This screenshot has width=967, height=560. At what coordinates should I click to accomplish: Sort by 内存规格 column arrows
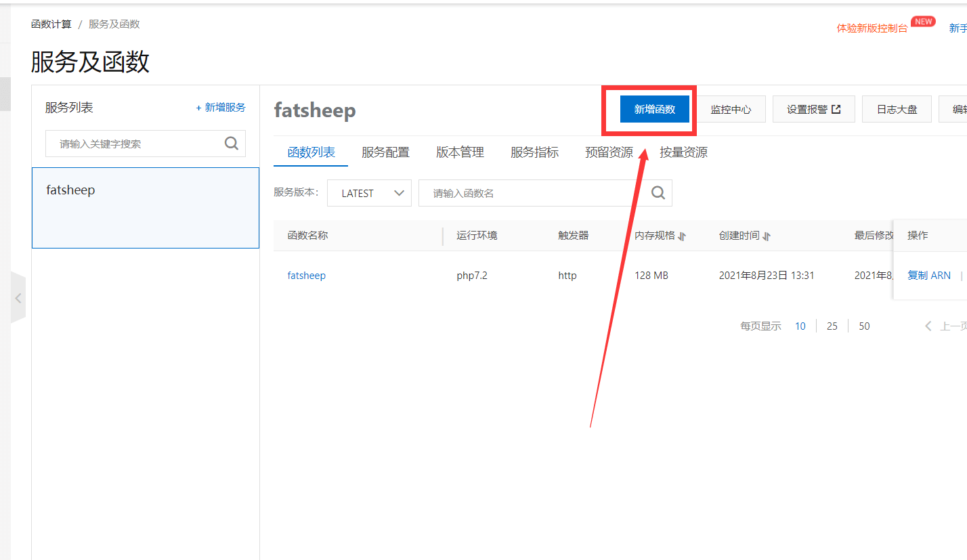[683, 236]
